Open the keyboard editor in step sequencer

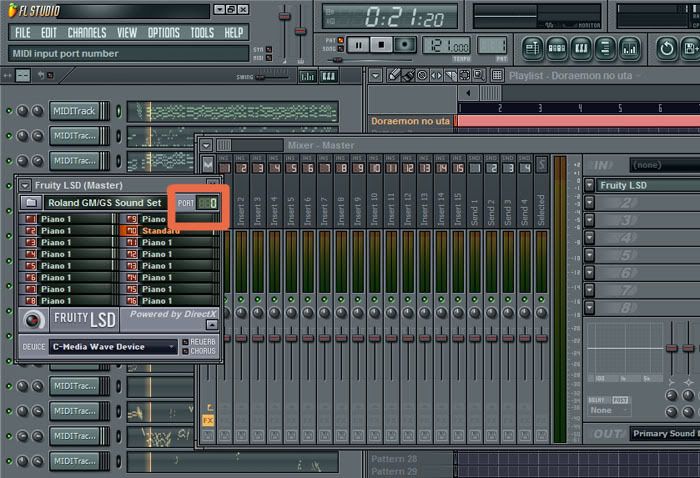(x=329, y=77)
